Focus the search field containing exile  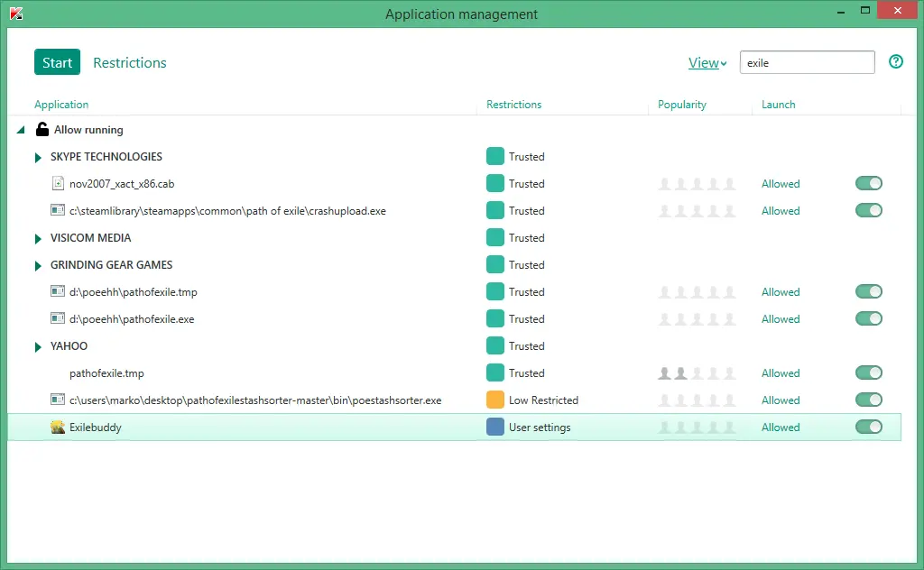click(x=807, y=62)
